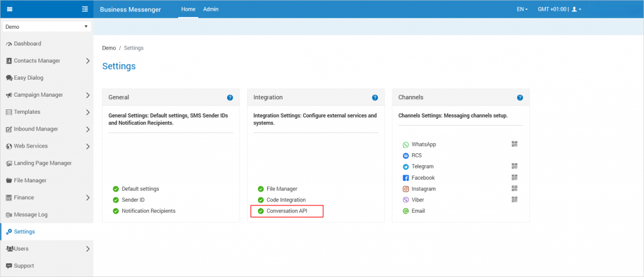This screenshot has height=277, width=644.
Task: Click the hamburger menu icon in the top-left corner
Action: 9,9
